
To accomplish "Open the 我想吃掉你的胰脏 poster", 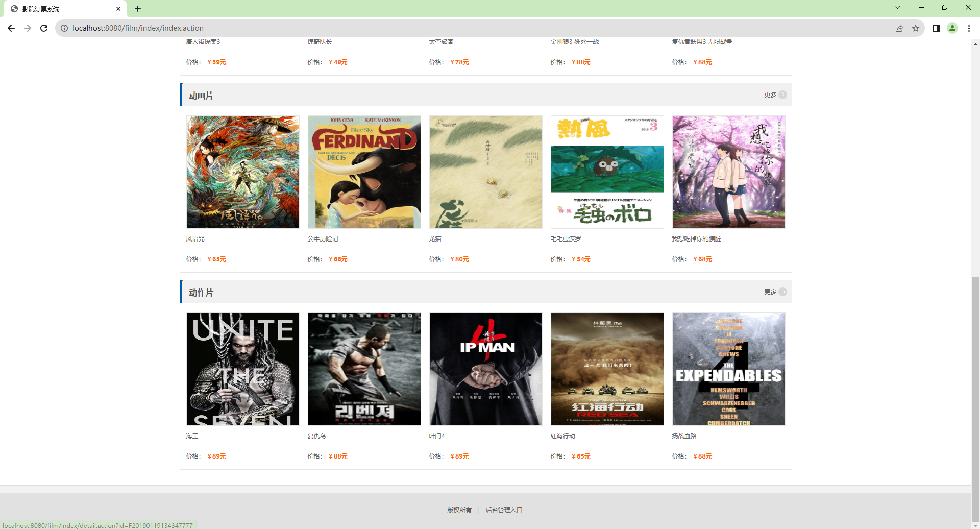I will [729, 172].
